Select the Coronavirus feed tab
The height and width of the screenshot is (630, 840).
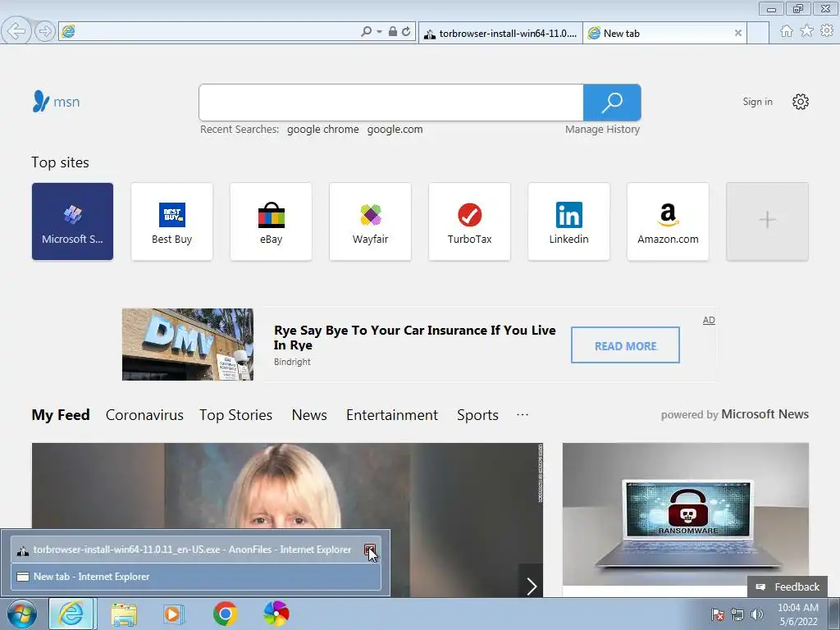point(144,414)
